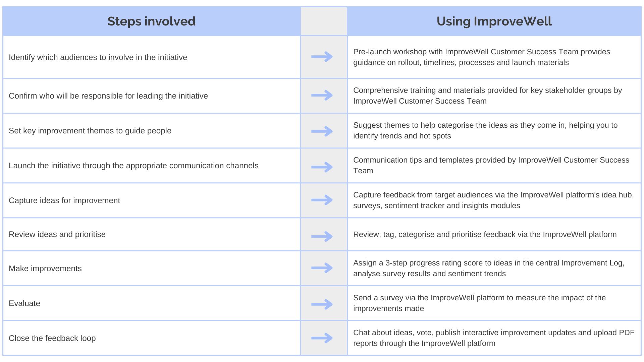Select the Pre-launch workshop description text
644x362 pixels.
click(481, 57)
